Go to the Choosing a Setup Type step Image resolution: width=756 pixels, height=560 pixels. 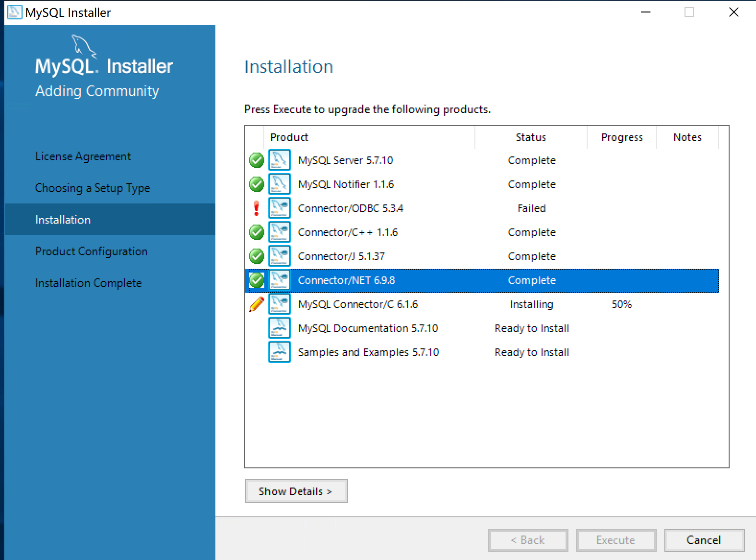pyautogui.click(x=93, y=188)
